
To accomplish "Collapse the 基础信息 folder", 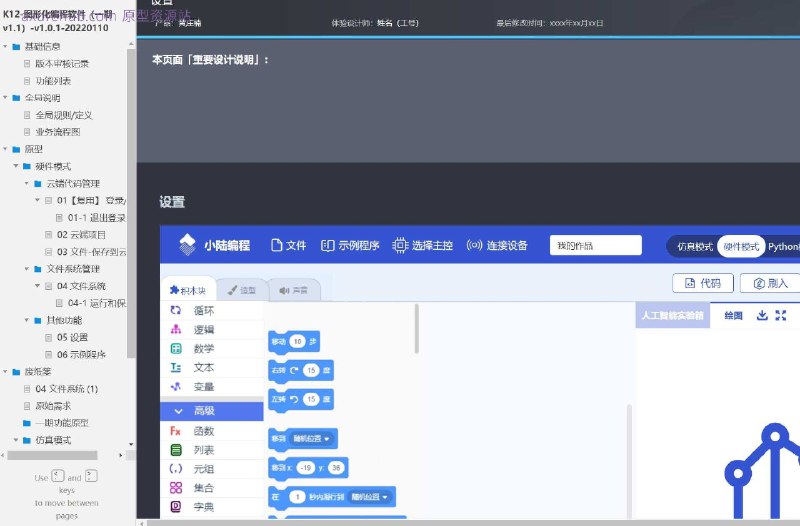I will tap(5, 46).
